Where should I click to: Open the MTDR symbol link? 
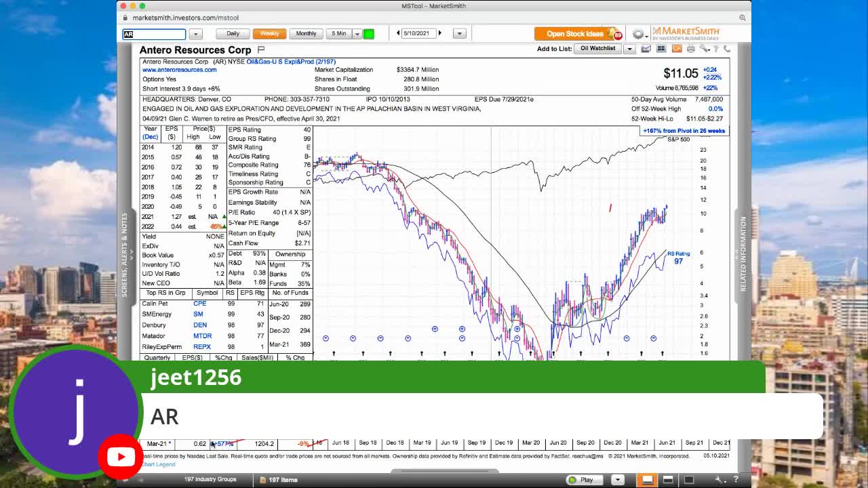pyautogui.click(x=202, y=336)
